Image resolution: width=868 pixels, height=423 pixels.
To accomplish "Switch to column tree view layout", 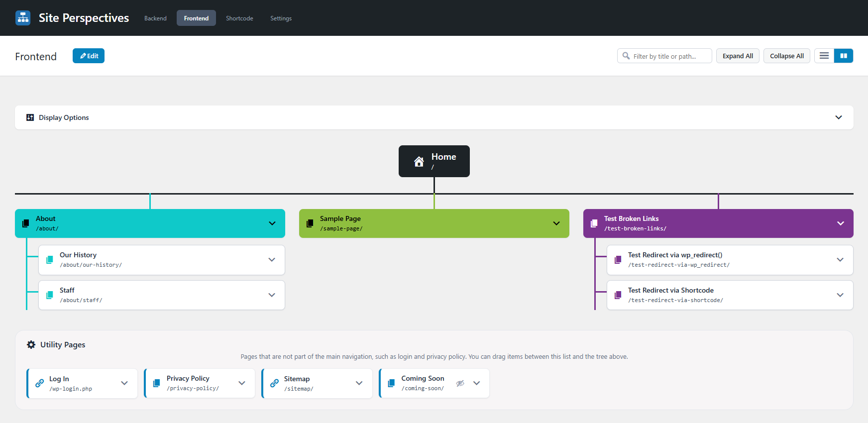I will point(844,56).
